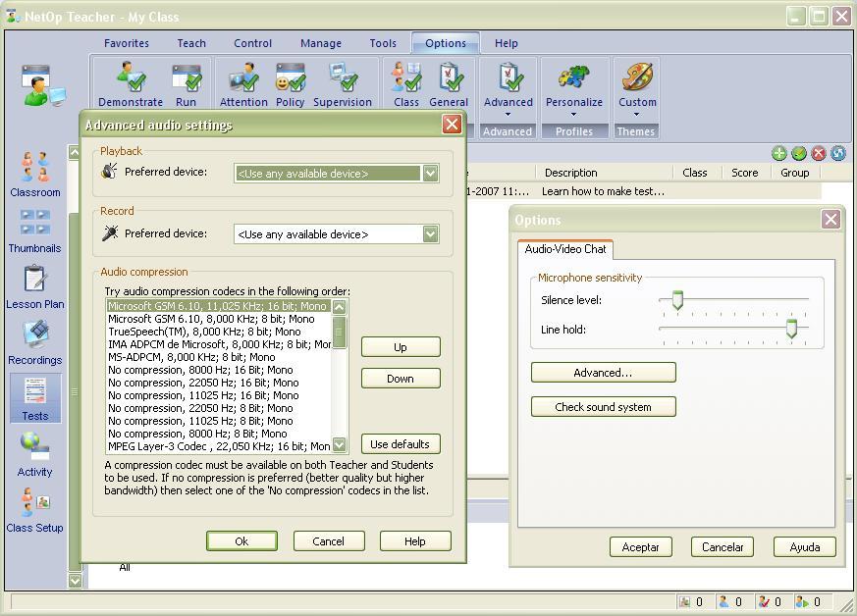
Task: Click the Check sound system button
Action: (x=604, y=407)
